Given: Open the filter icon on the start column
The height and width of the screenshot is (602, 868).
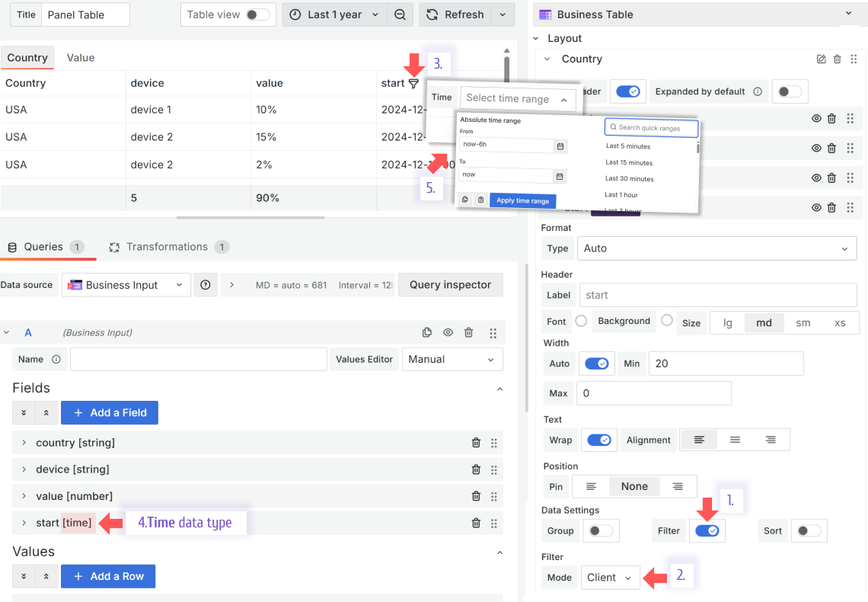Looking at the screenshot, I should (x=415, y=84).
